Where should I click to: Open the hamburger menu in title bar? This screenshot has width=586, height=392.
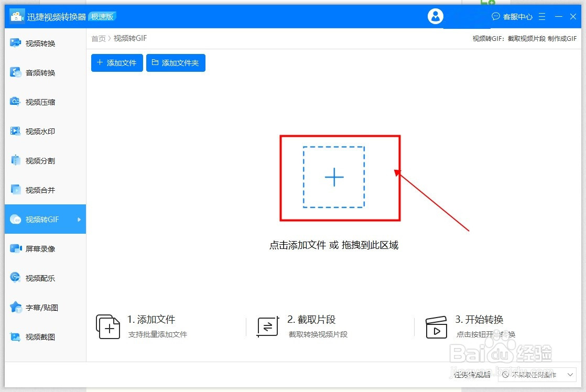click(x=542, y=16)
